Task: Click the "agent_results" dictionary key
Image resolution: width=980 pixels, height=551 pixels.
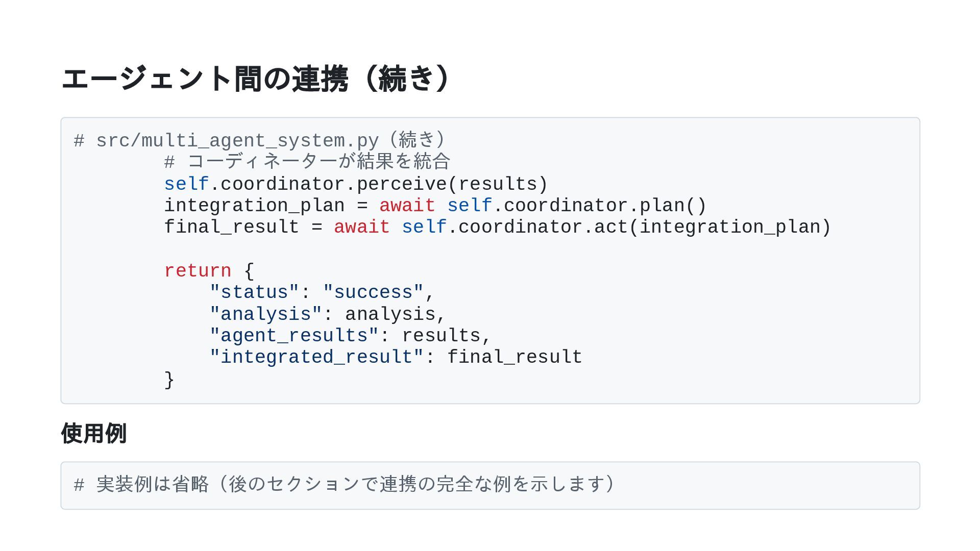Action: 294,336
